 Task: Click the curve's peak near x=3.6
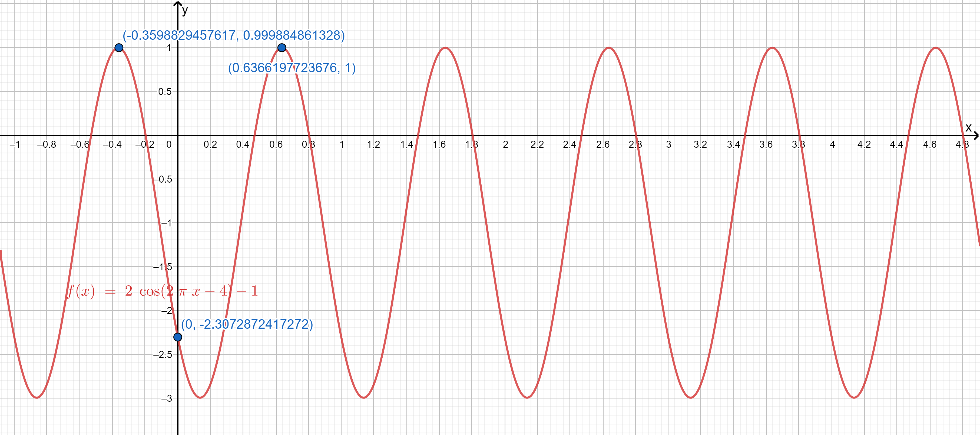coord(772,48)
